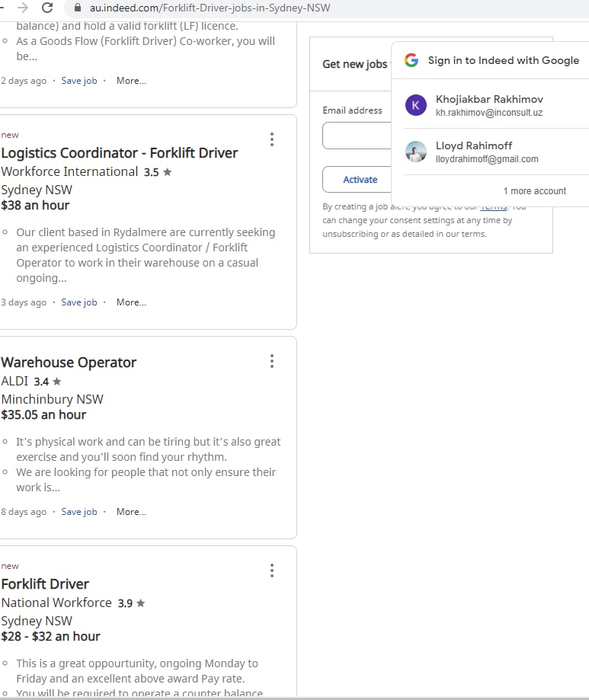The width and height of the screenshot is (589, 700).
Task: Click the address bar URL au.indeed.com
Action: click(x=210, y=8)
